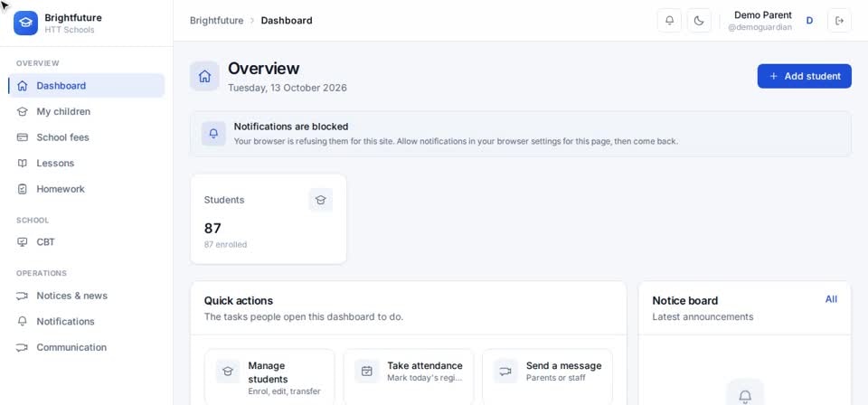Open Dashboard in the sidebar
This screenshot has width=868, height=405.
click(87, 86)
